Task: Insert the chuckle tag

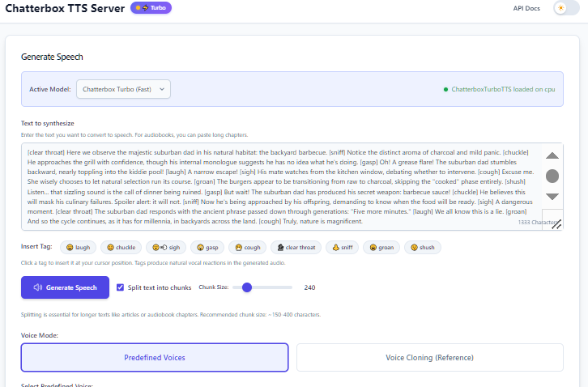Action: 121,248
